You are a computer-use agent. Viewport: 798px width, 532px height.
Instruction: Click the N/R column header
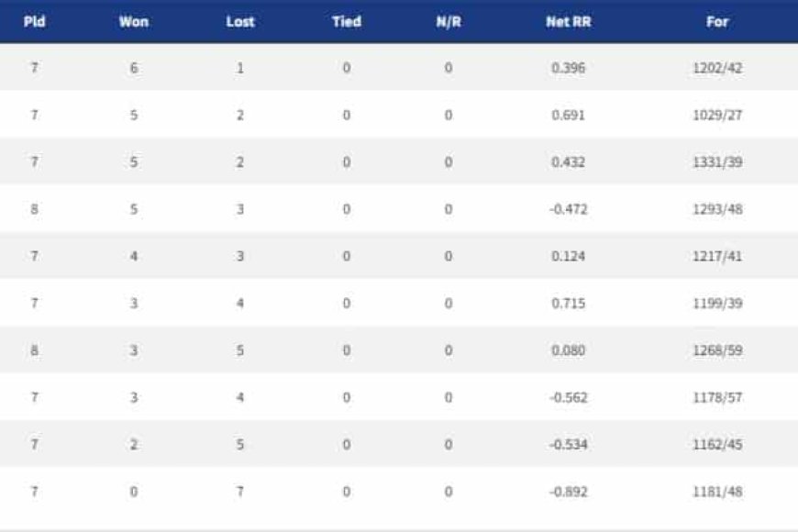click(449, 22)
